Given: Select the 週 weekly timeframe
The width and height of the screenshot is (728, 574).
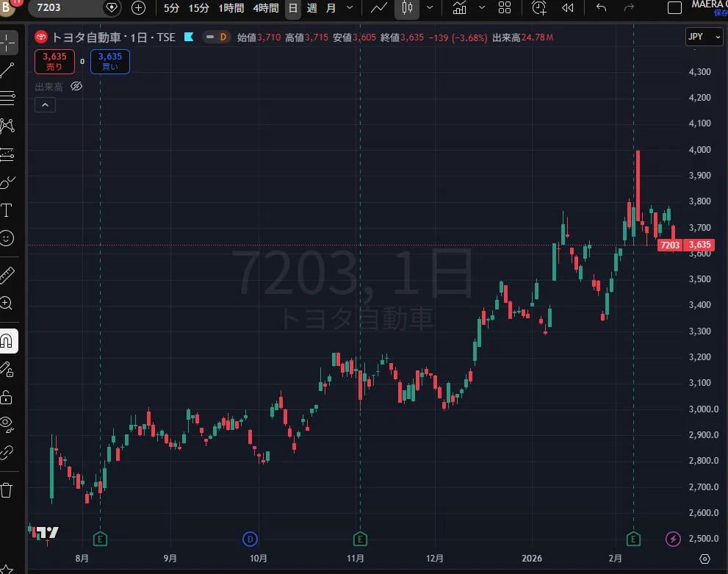Looking at the screenshot, I should (312, 8).
